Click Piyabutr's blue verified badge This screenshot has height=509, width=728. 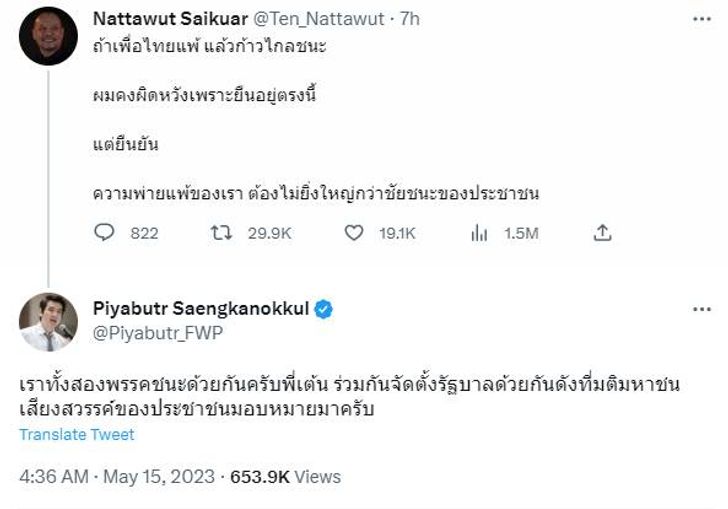(x=324, y=309)
